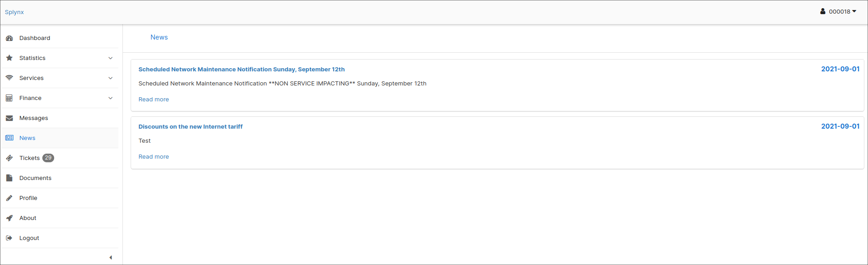Expand the Statistics submenu chevron
The height and width of the screenshot is (265, 868).
point(111,58)
